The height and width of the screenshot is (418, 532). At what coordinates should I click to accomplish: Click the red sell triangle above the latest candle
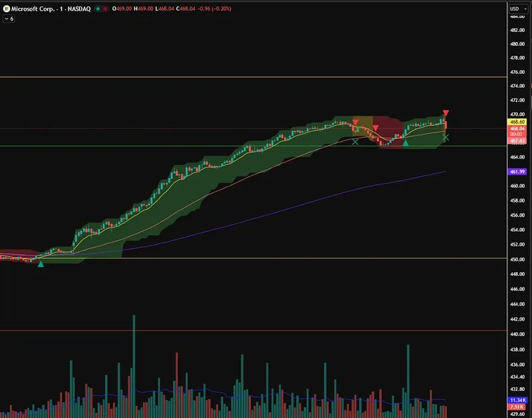[446, 112]
